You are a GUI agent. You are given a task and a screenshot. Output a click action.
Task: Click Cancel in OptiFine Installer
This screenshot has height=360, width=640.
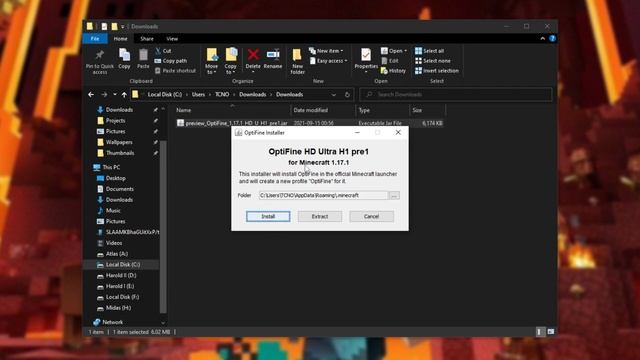click(x=371, y=216)
